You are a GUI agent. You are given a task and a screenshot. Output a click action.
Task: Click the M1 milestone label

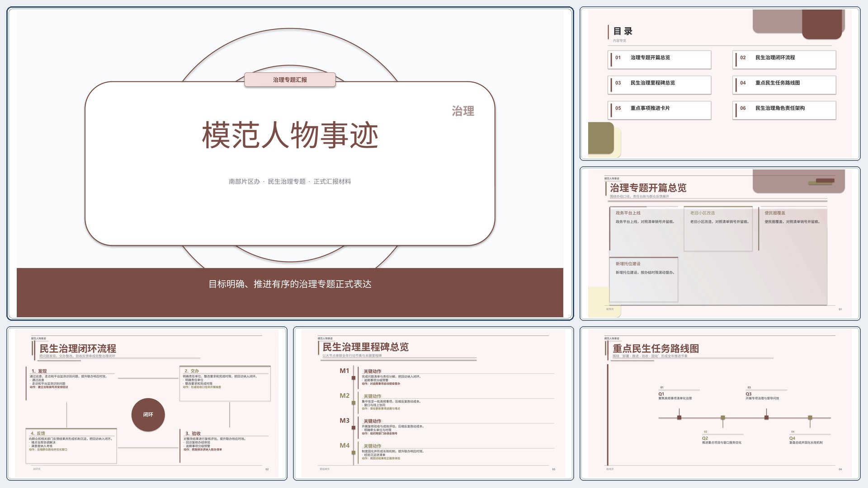click(x=344, y=371)
